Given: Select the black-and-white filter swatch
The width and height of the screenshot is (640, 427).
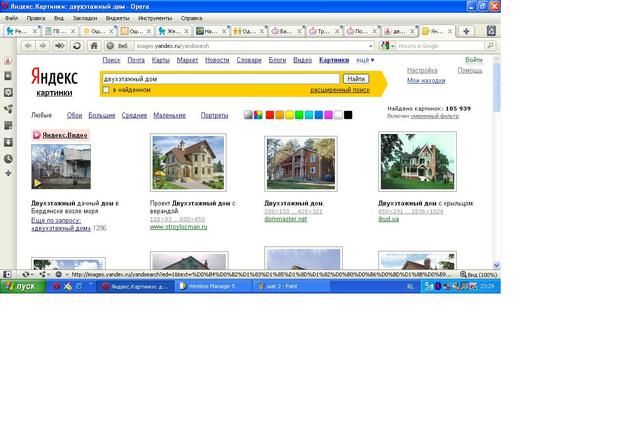Looking at the screenshot, I should (x=248, y=115).
